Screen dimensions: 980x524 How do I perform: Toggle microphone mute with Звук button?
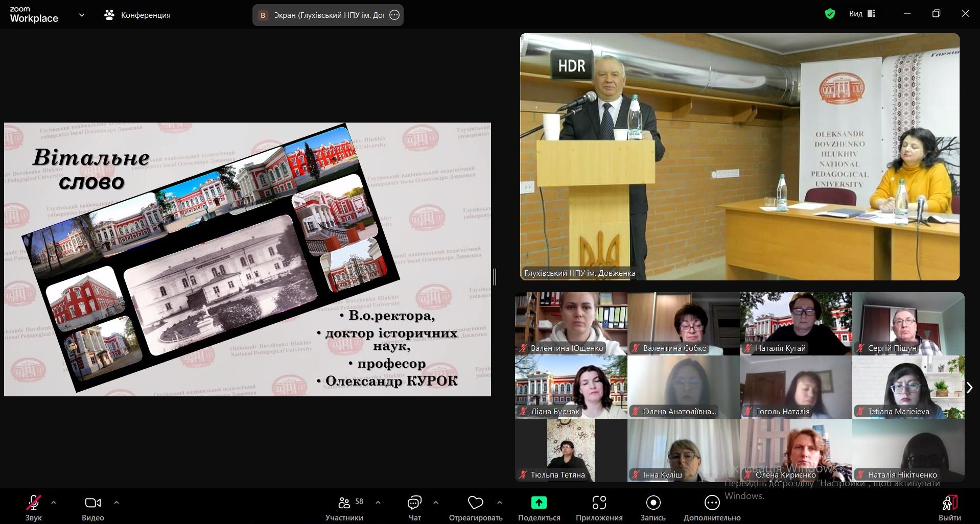[34, 503]
